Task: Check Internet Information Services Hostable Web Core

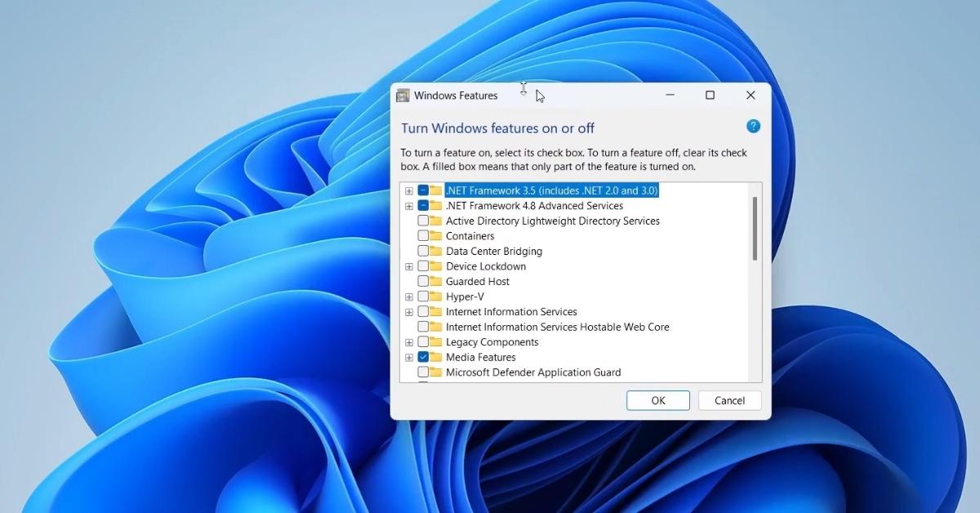Action: pos(423,327)
